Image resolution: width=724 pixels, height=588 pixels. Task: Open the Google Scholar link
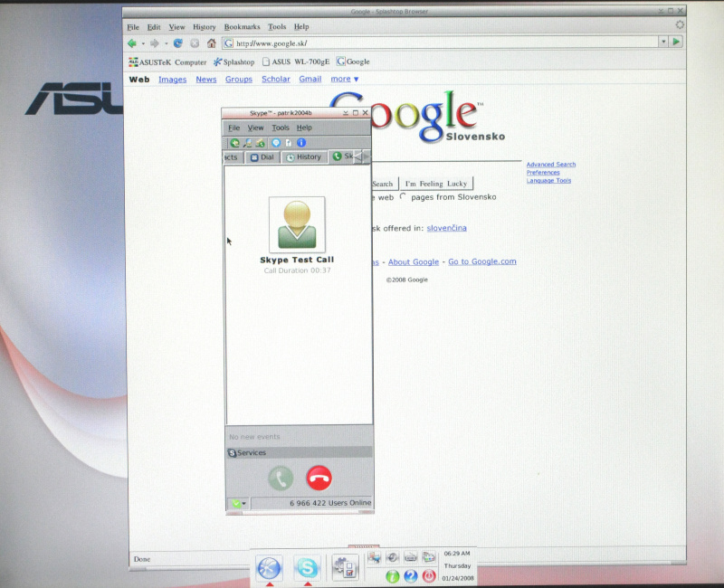tap(276, 79)
